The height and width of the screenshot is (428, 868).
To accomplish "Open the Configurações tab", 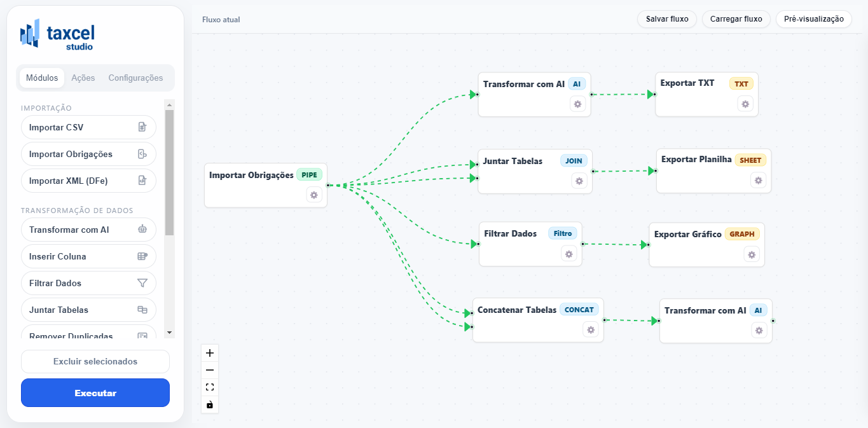I will (x=135, y=78).
